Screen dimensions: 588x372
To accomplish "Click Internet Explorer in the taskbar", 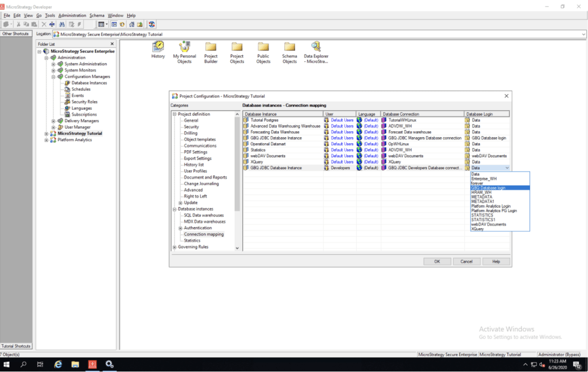I will pyautogui.click(x=58, y=364).
